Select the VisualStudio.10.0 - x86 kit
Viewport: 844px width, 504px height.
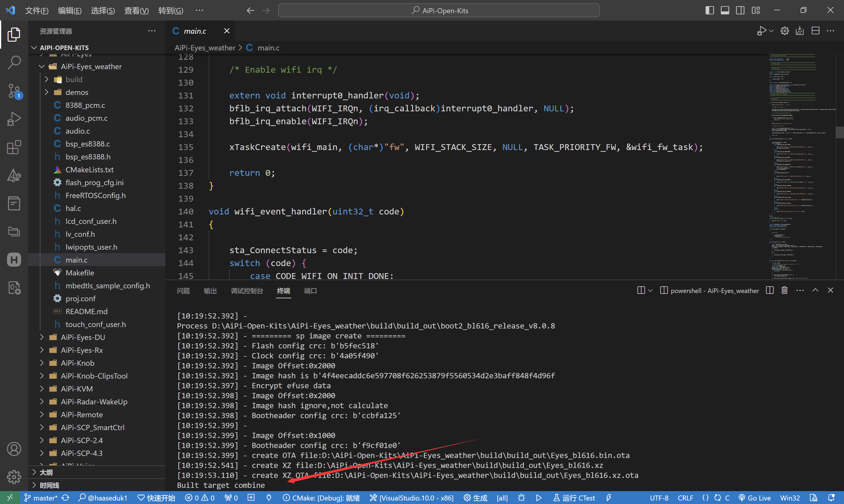click(x=412, y=498)
